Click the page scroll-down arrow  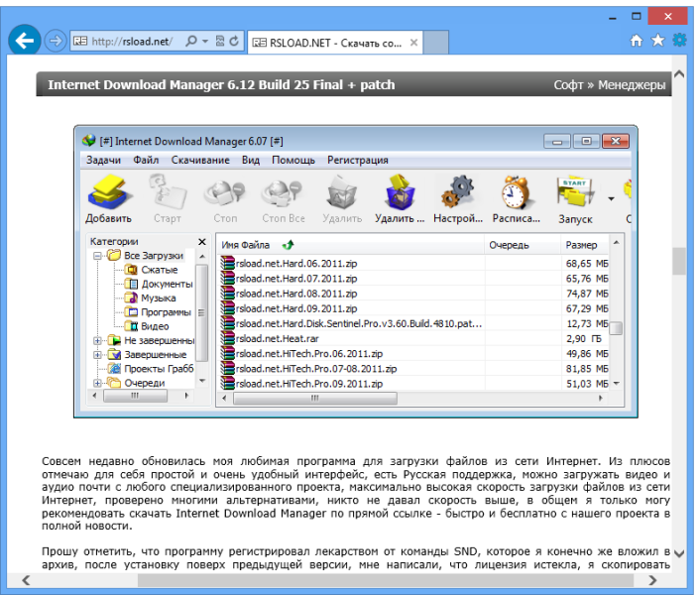coord(679,554)
